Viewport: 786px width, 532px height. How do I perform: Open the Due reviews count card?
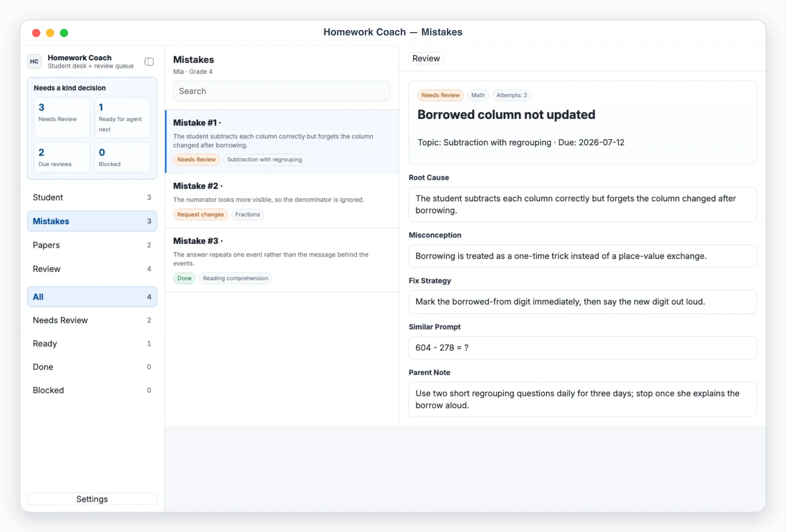point(62,157)
